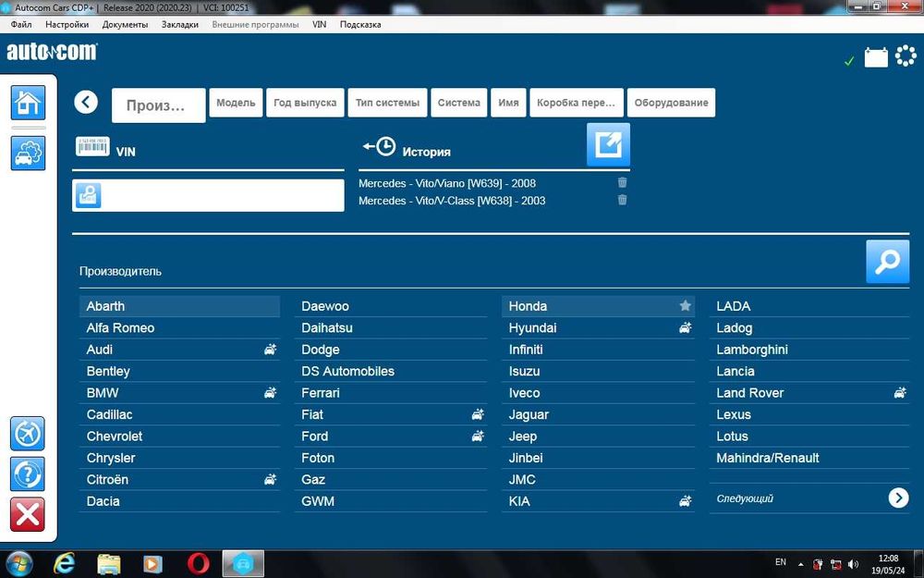Open Internet Explorer from taskbar
The width and height of the screenshot is (924, 578).
point(65,564)
